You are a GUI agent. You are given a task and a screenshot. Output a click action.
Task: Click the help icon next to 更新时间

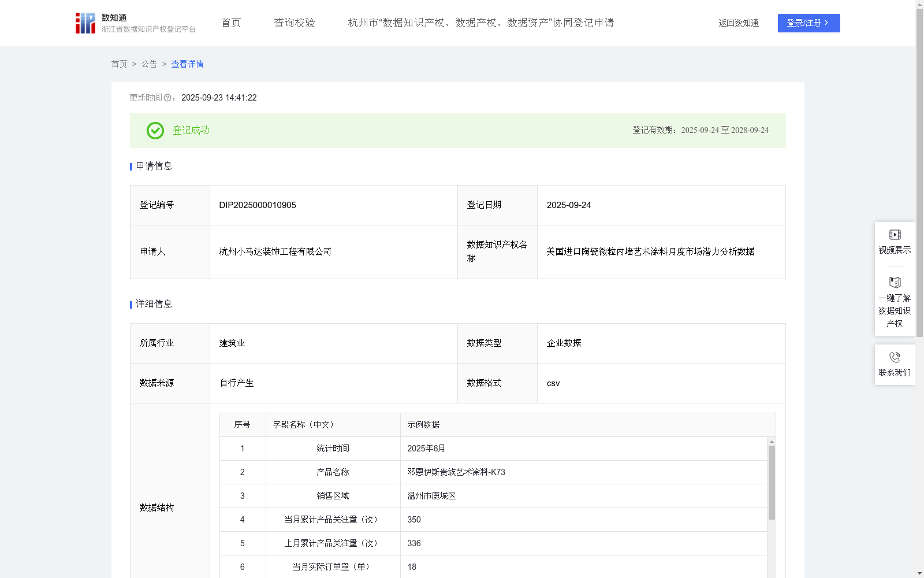[167, 98]
